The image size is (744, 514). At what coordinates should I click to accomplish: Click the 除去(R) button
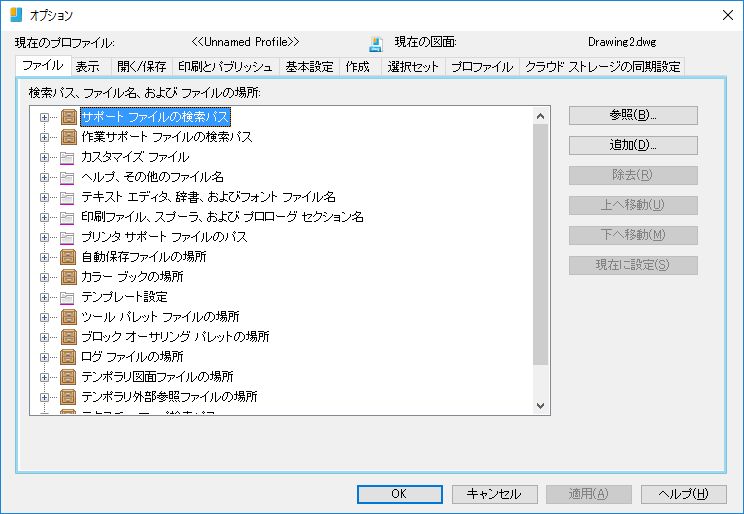pyautogui.click(x=633, y=175)
